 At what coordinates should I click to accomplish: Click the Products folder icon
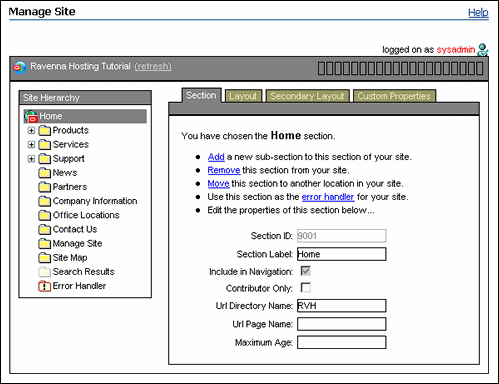pos(44,130)
